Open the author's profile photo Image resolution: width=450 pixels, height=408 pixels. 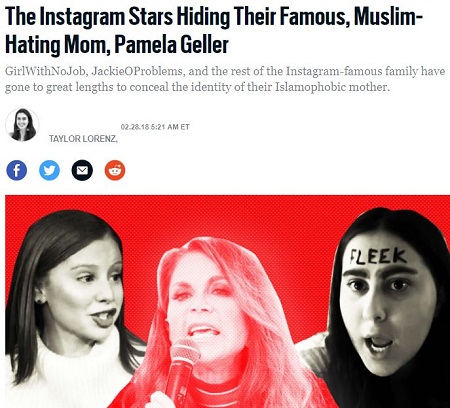pyautogui.click(x=22, y=125)
